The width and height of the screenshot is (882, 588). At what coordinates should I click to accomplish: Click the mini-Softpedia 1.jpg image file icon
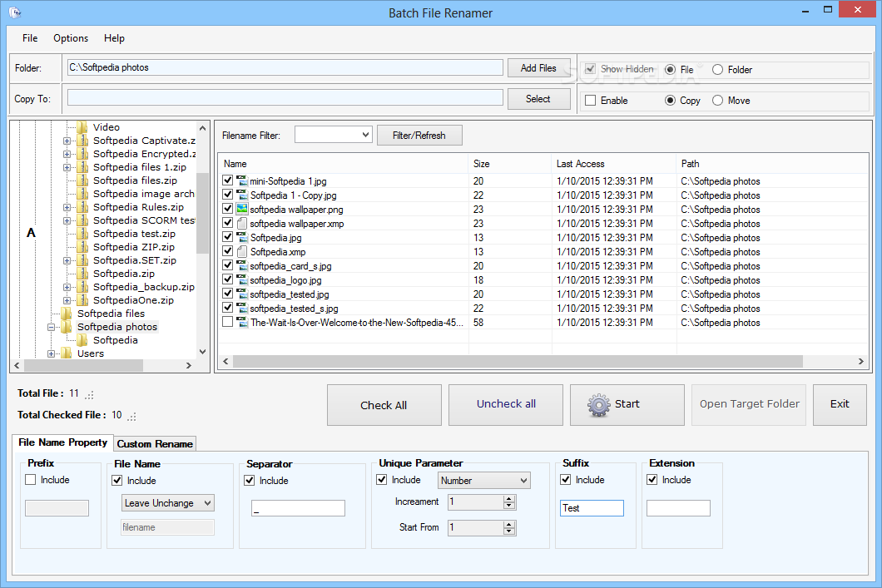pyautogui.click(x=242, y=181)
